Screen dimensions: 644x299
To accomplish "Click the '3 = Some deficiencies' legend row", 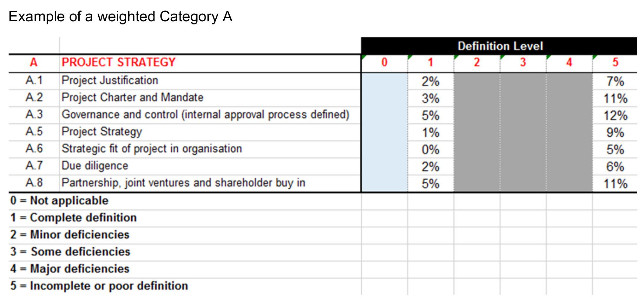I will pyautogui.click(x=185, y=252).
